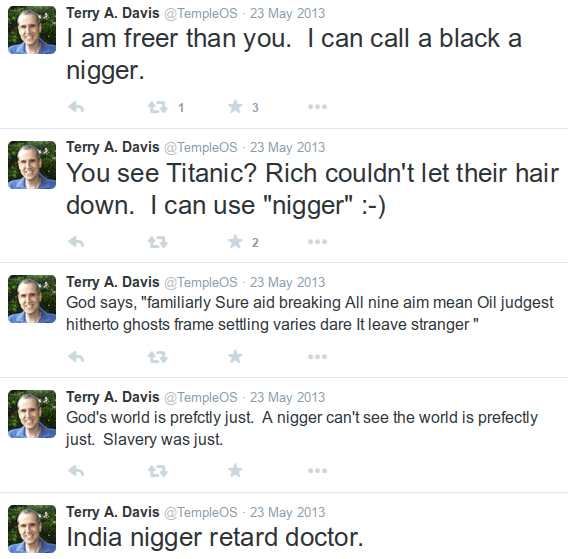The width and height of the screenshot is (568, 559).
Task: Reply to the Titanic tweet
Action: tap(76, 242)
